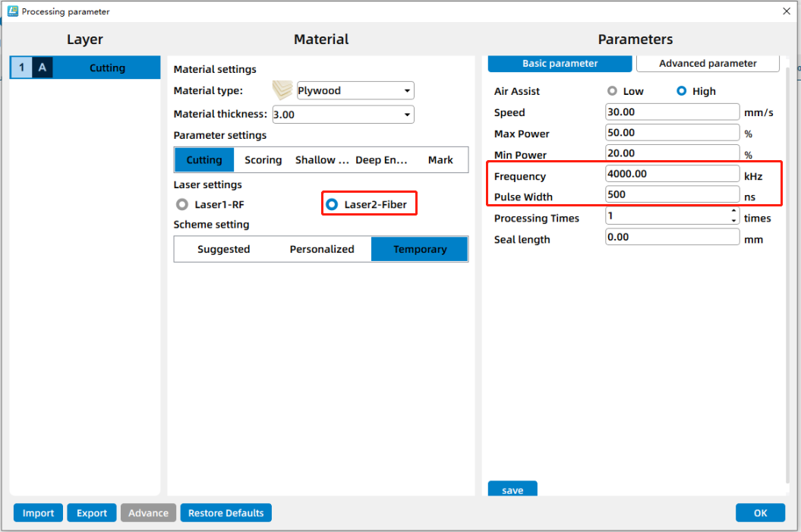Image resolution: width=801 pixels, height=532 pixels.
Task: Close the Processing parameter dialog
Action: pyautogui.click(x=786, y=11)
